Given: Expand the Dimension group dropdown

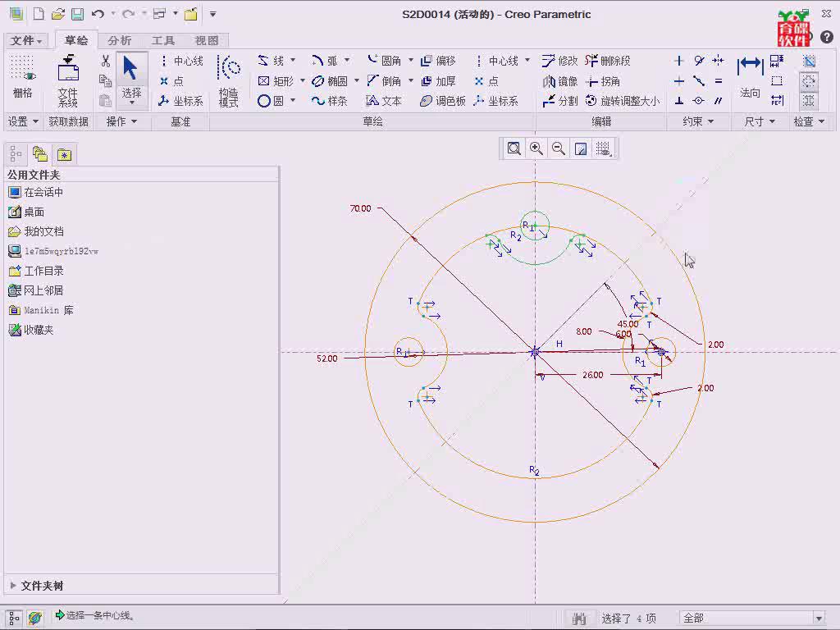Looking at the screenshot, I should (x=760, y=121).
